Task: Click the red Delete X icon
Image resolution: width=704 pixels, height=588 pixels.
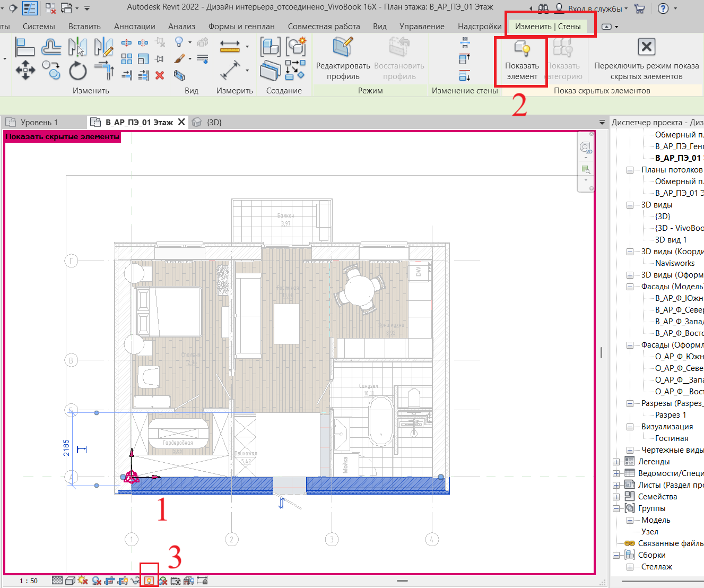Action: 160,76
